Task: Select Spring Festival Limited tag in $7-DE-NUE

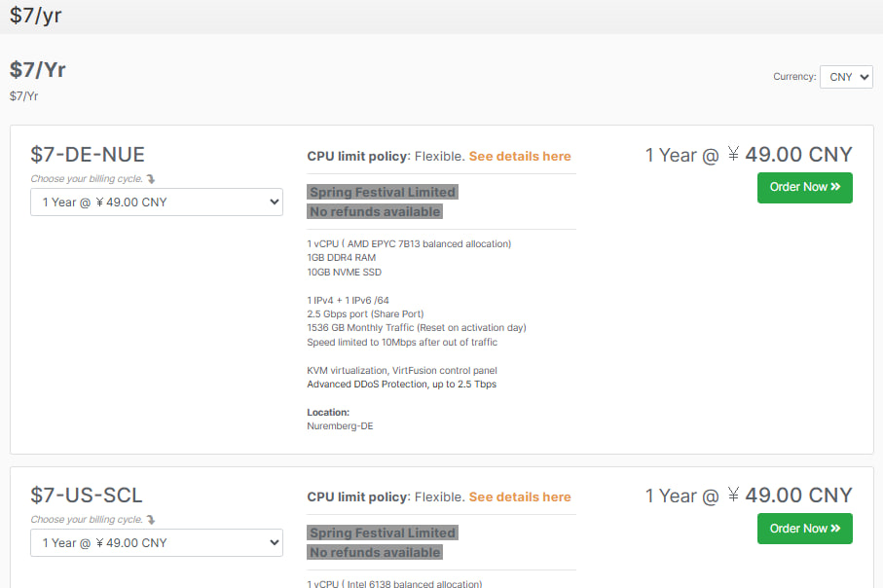Action: [382, 192]
